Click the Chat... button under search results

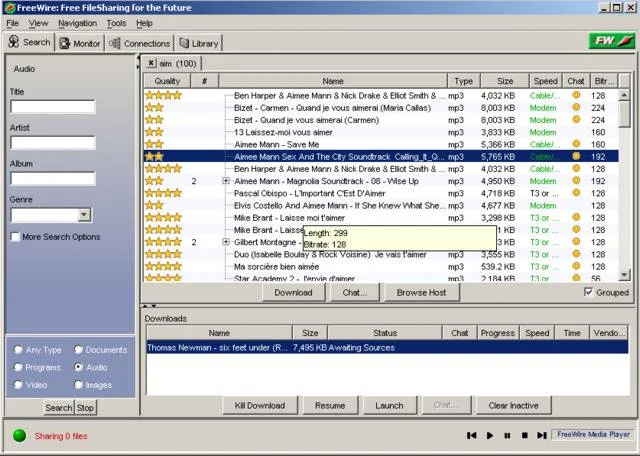[x=355, y=293]
